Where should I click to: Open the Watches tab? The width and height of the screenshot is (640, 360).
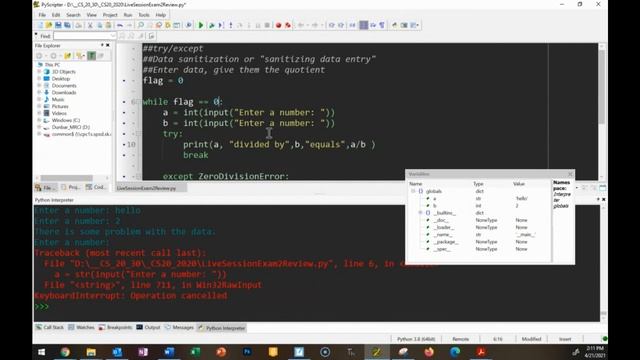coord(81,327)
